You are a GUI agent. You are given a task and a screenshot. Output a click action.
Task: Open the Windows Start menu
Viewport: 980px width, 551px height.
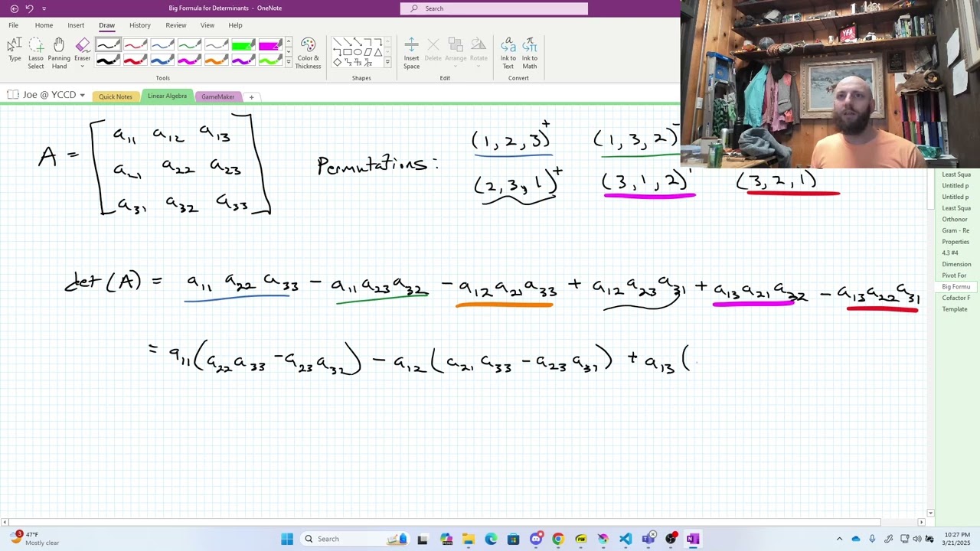pos(287,539)
